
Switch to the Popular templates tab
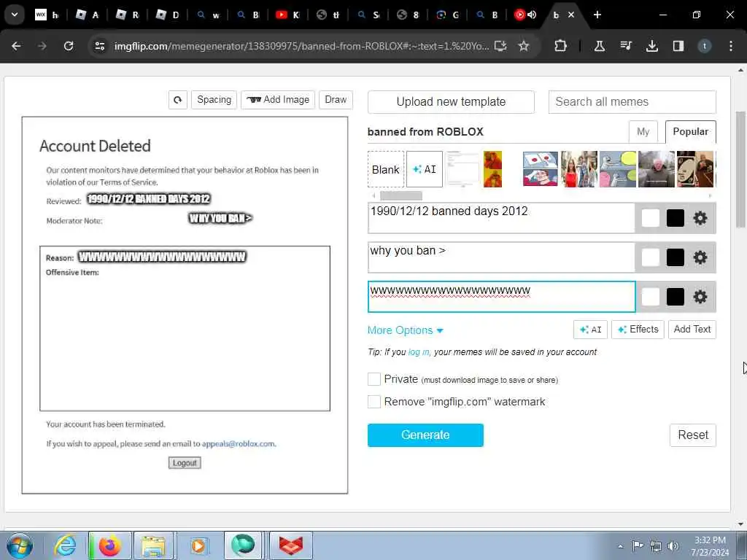pyautogui.click(x=690, y=131)
